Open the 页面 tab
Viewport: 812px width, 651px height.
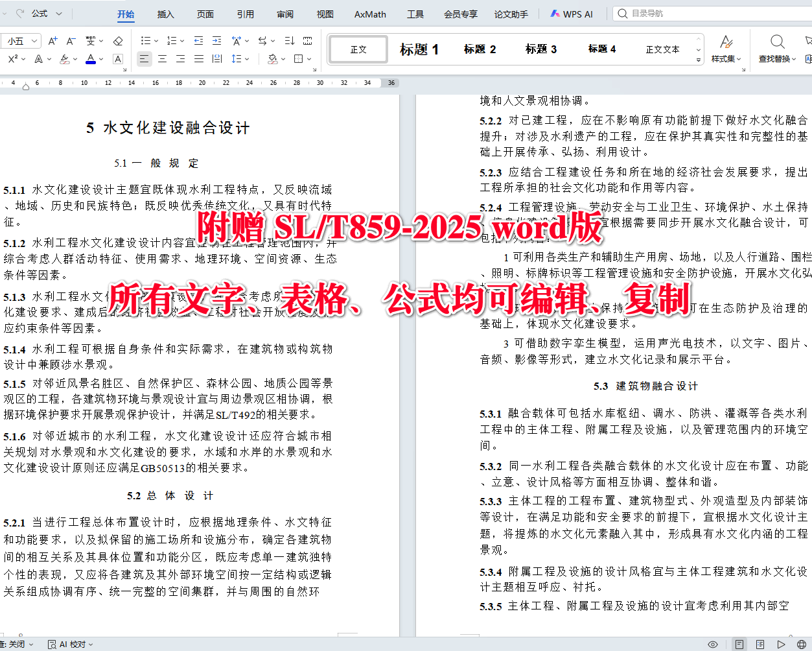coord(205,14)
